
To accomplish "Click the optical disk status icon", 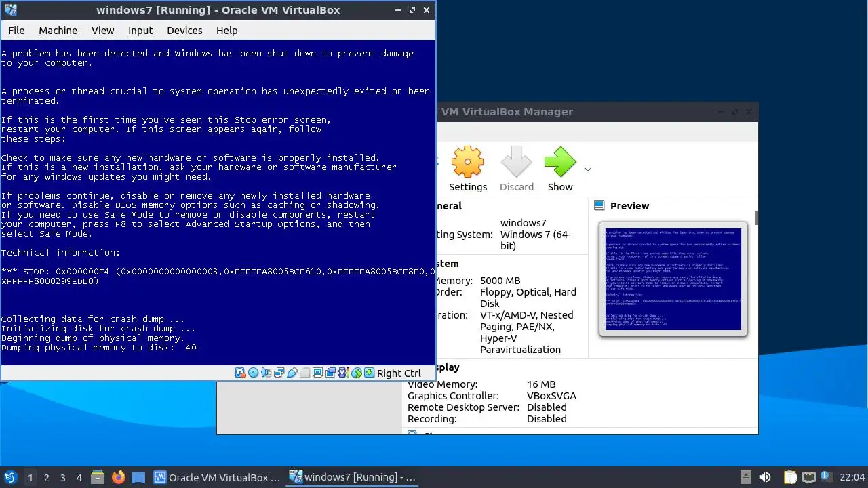I will coord(254,373).
